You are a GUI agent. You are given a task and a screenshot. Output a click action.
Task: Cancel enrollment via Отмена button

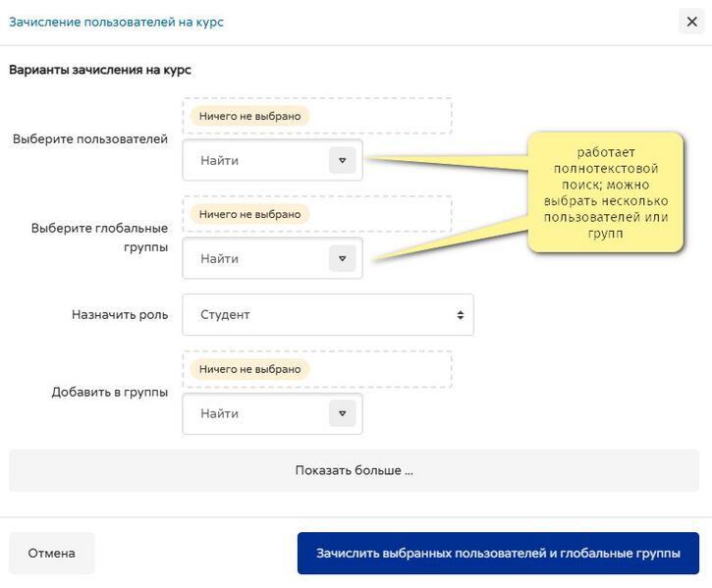[51, 553]
